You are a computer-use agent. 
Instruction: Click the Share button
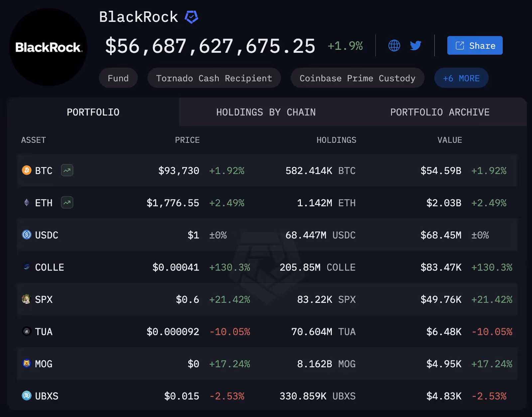[x=474, y=46]
